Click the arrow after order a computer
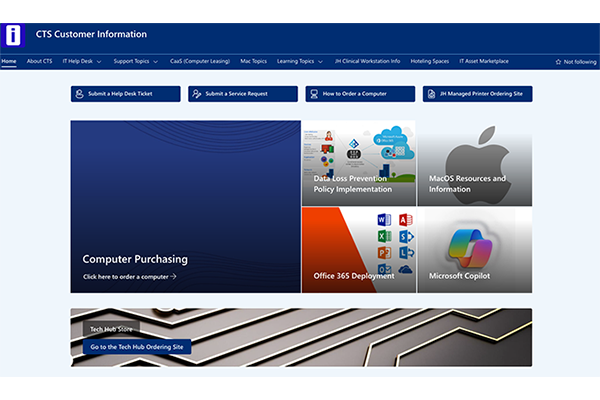 (x=173, y=276)
